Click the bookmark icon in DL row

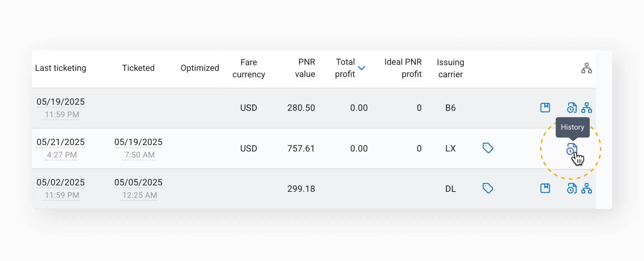coord(545,188)
